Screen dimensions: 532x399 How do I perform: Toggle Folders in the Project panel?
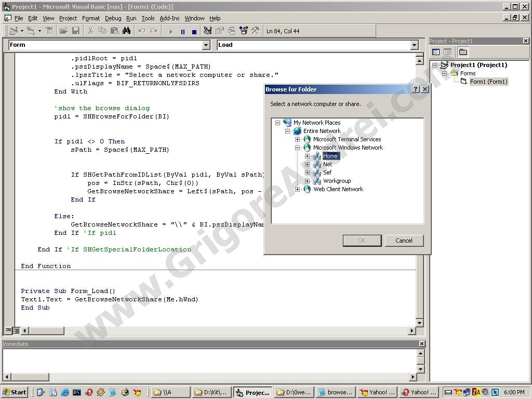coord(463,52)
